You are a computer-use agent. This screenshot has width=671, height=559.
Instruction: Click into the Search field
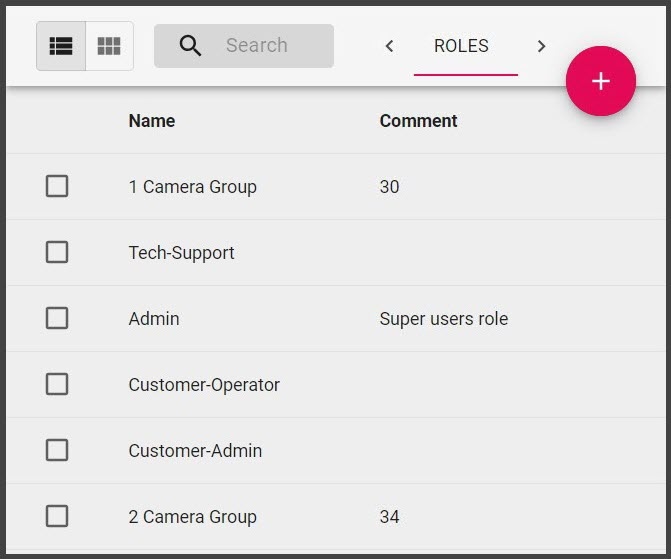pos(270,46)
